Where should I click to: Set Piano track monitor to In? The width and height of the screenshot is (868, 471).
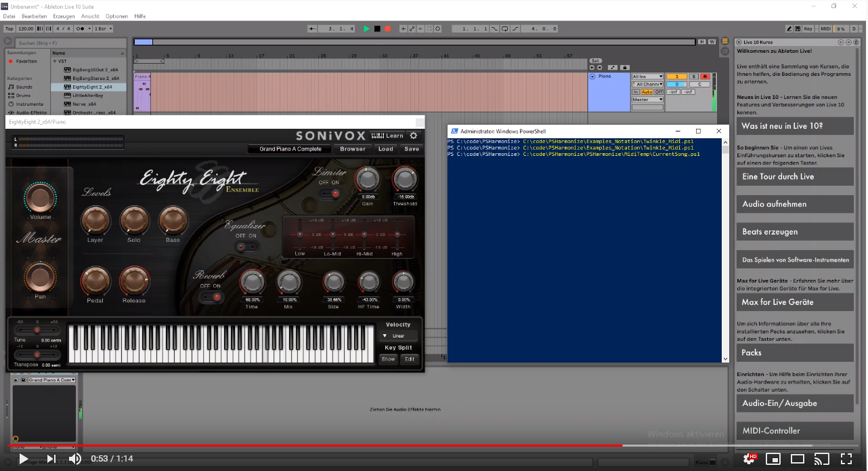635,91
